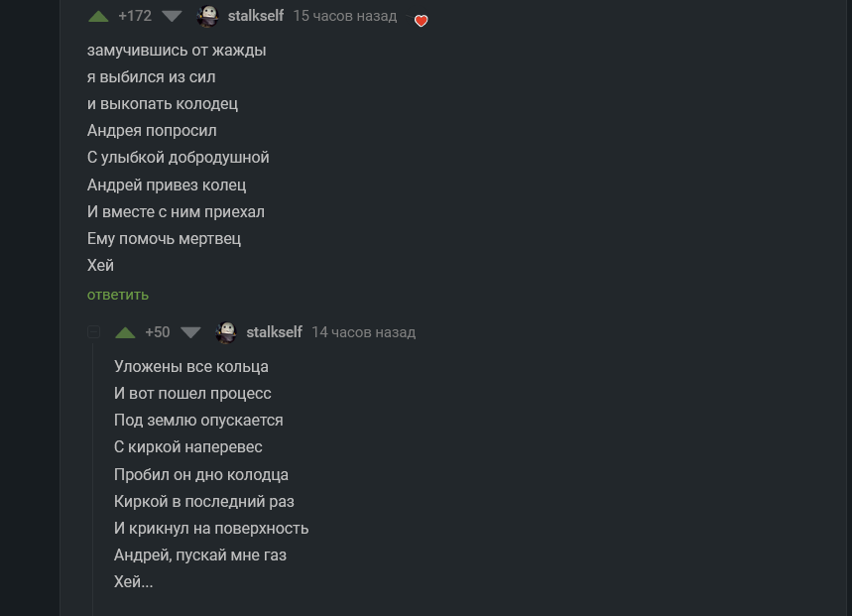Click the +50 rating counter
This screenshot has height=616, width=852.
[158, 332]
